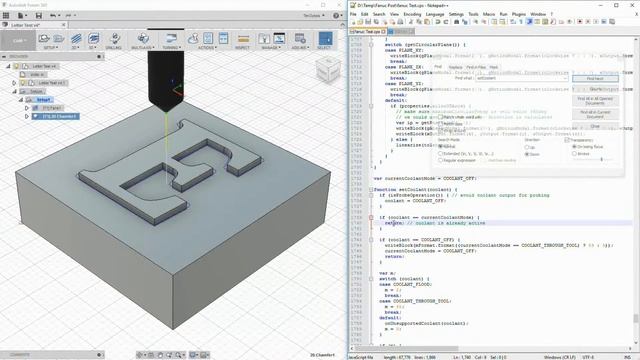The height and width of the screenshot is (360, 640).
Task: Click the 3D milling strategy icon
Action: point(93,38)
